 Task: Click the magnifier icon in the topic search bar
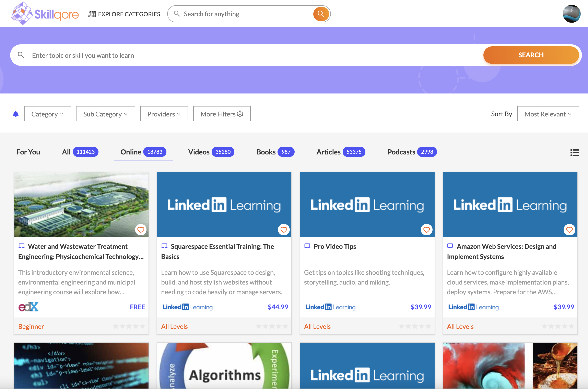21,55
